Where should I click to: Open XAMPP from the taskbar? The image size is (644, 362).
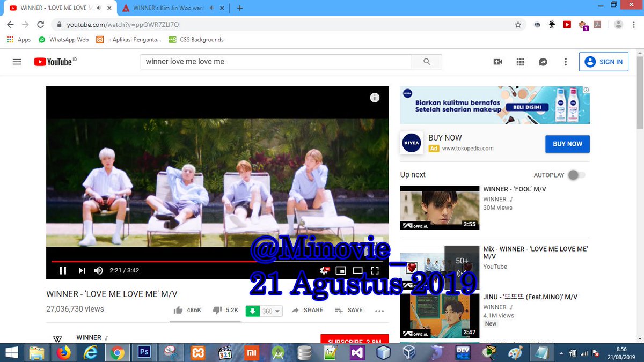pos(198,352)
